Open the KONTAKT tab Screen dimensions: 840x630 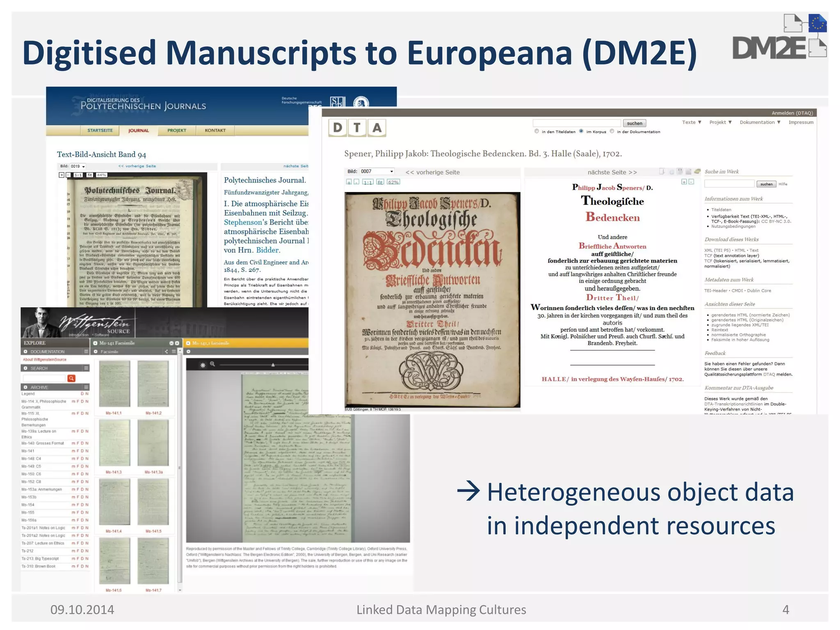pos(215,130)
